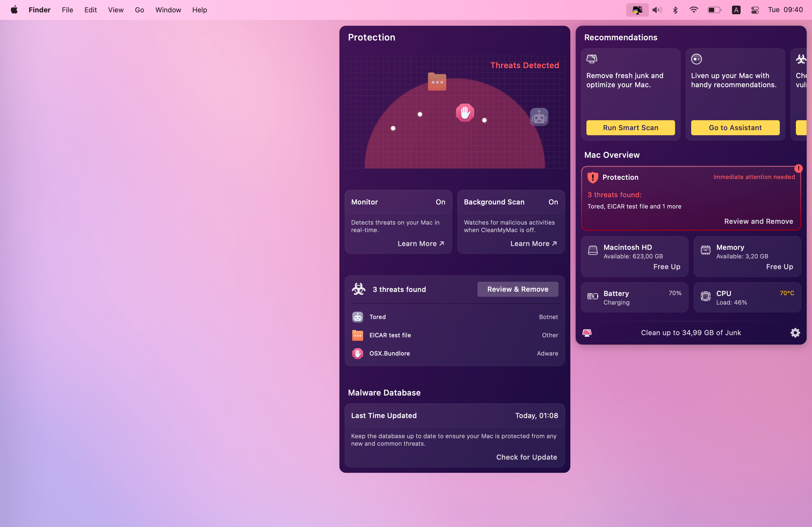
Task: Toggle the Background Scan On status
Action: point(553,202)
